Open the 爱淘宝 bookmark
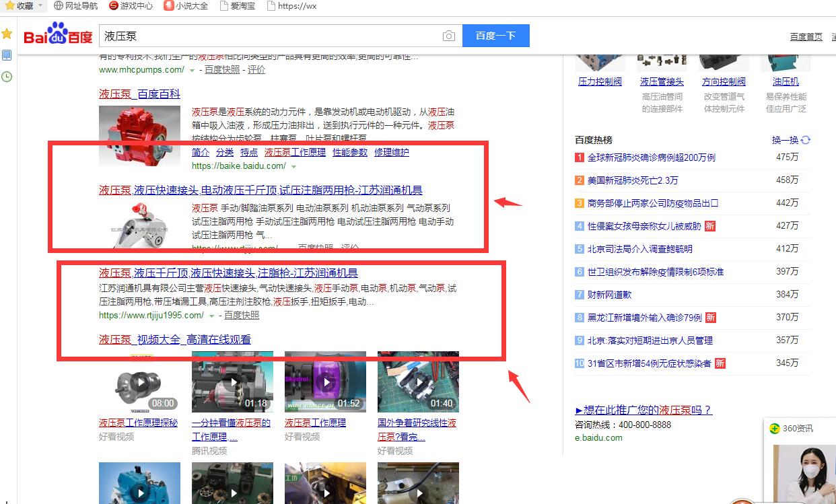This screenshot has height=504, width=836. pyautogui.click(x=237, y=5)
